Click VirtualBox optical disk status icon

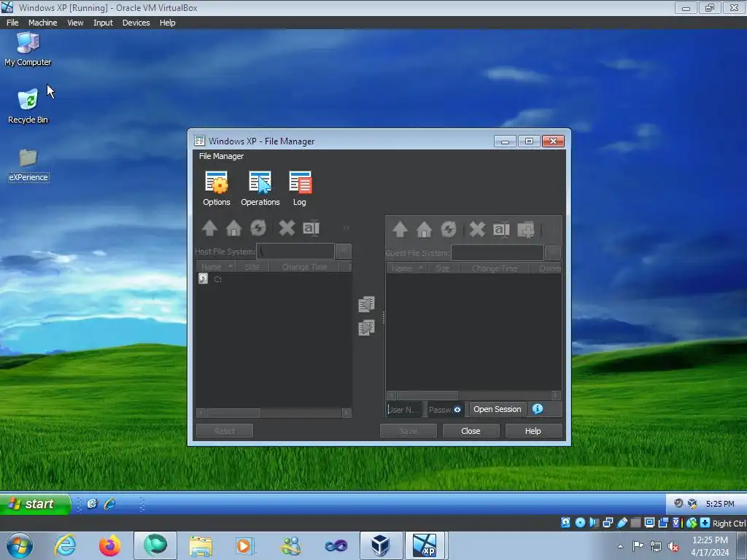[580, 522]
